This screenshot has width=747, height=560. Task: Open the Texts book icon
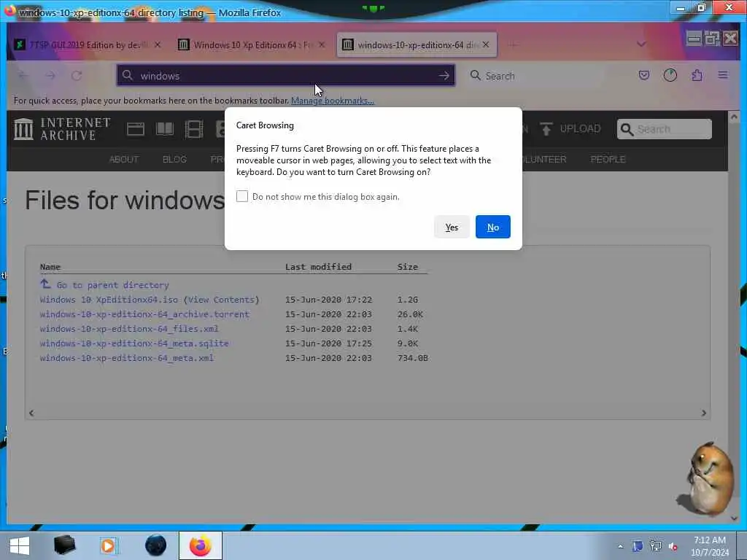coord(165,129)
